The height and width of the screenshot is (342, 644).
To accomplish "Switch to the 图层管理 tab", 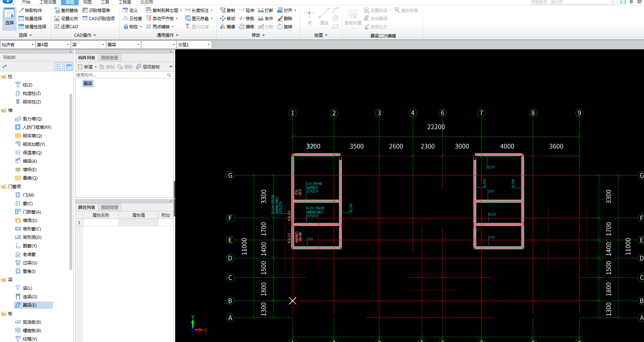I will pos(110,207).
